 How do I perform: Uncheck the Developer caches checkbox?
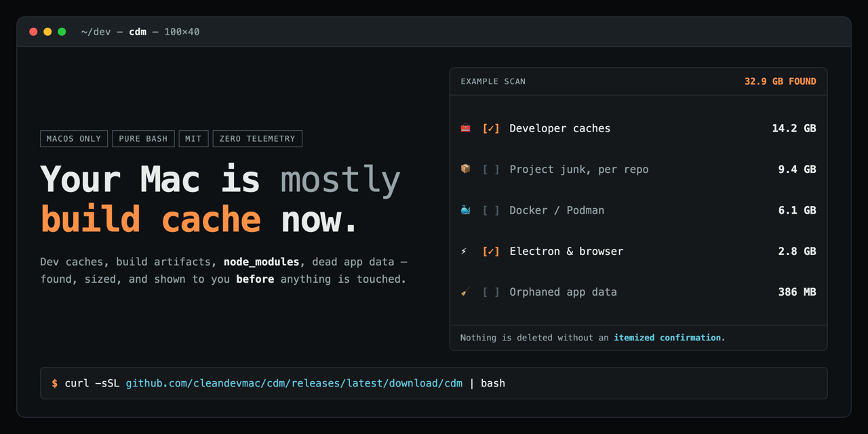[491, 128]
